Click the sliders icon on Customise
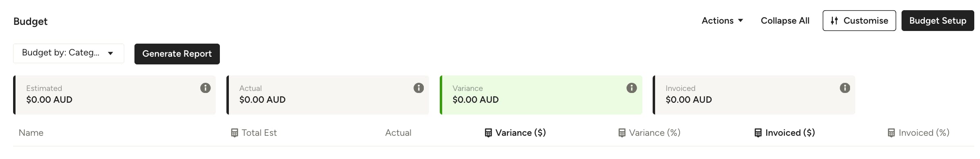Screen dimensions: 980x159 834,20
